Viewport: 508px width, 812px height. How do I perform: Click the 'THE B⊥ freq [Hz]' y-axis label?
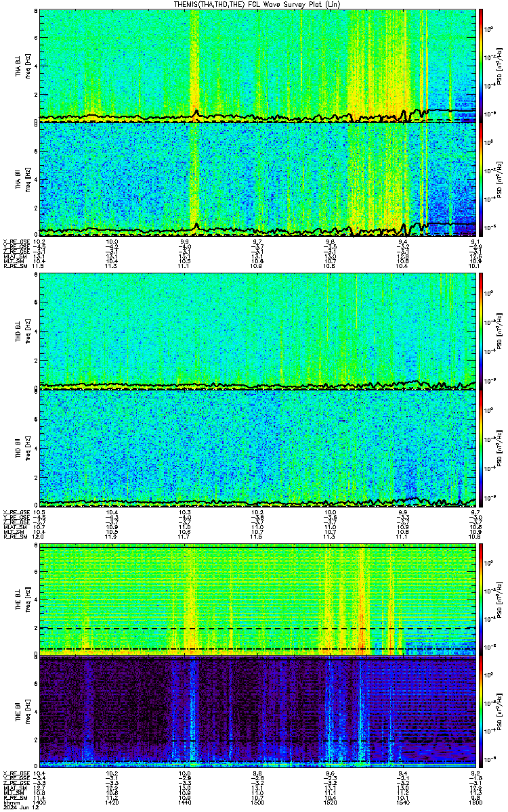22,599
